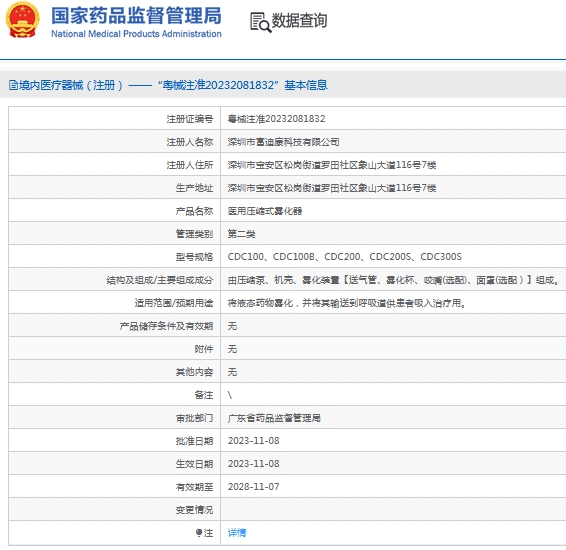Select the 适用范围/预期用途 label

174,303
